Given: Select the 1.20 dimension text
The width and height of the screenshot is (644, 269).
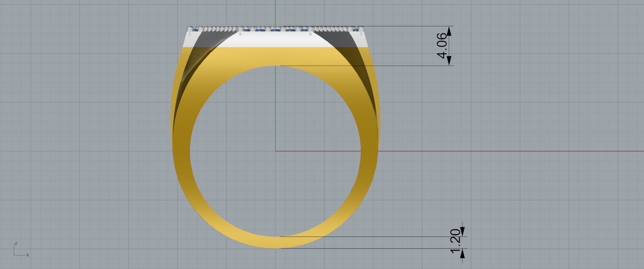Looking at the screenshot, I should (x=455, y=241).
